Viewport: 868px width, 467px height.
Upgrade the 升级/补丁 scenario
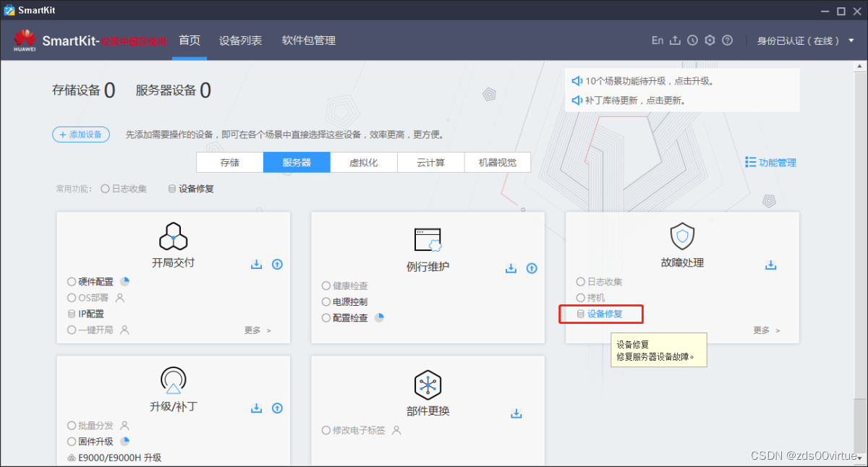(277, 408)
